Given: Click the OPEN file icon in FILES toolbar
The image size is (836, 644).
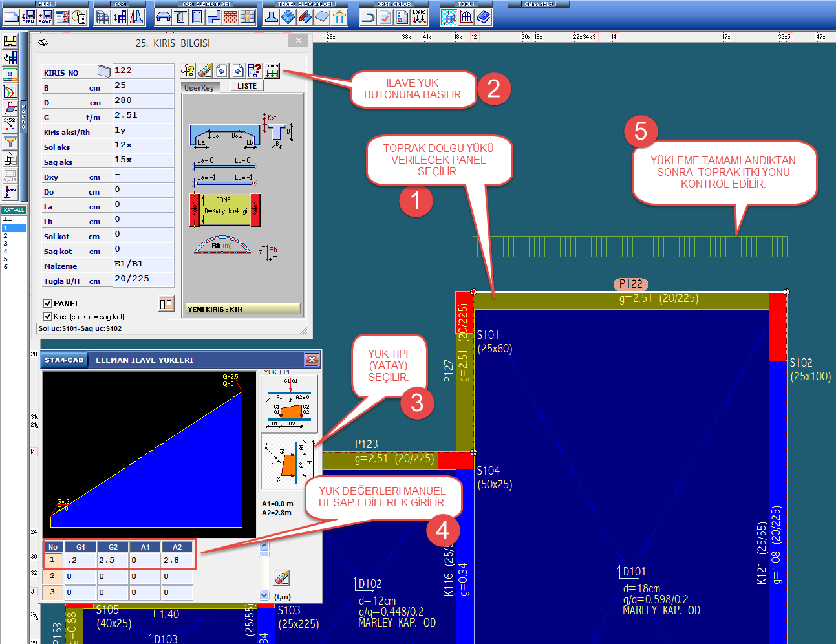Looking at the screenshot, I should click(28, 17).
